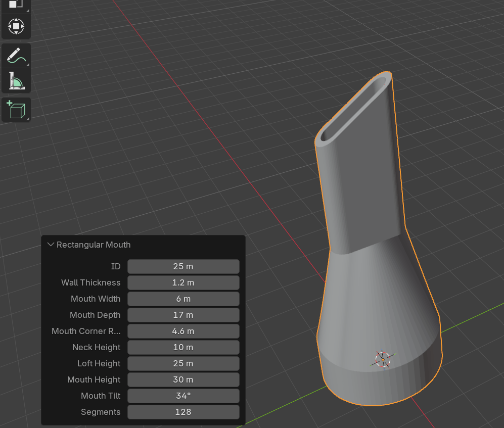Click the Mouth Corner Radius field 4.6 m
The image size is (504, 428).
pyautogui.click(x=183, y=331)
